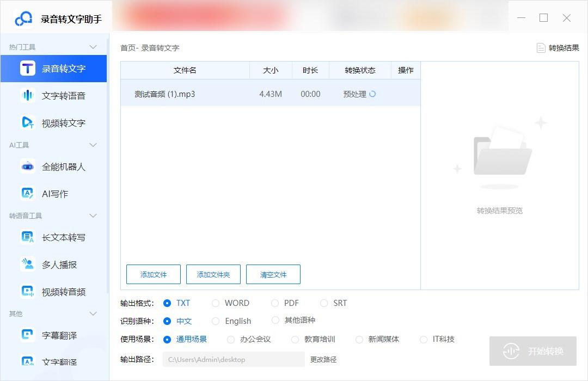
Task: Select the 测试音频 (1).mp3 file row
Action: click(271, 94)
